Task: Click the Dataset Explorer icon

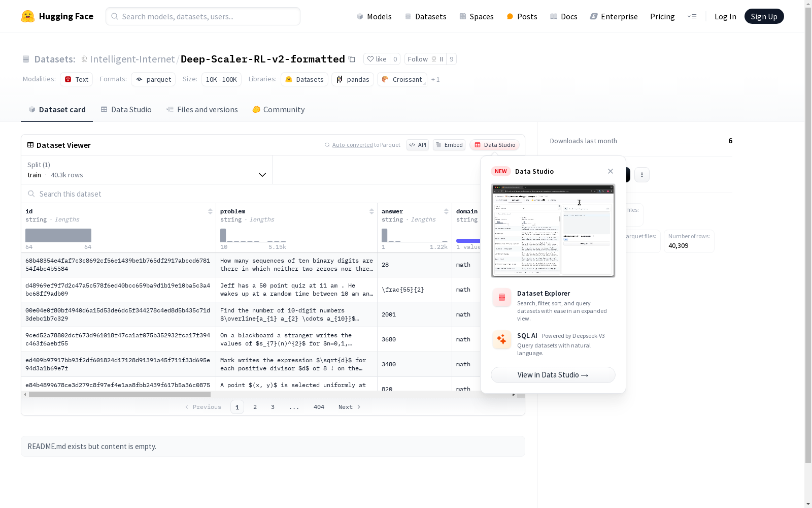Action: (x=502, y=298)
